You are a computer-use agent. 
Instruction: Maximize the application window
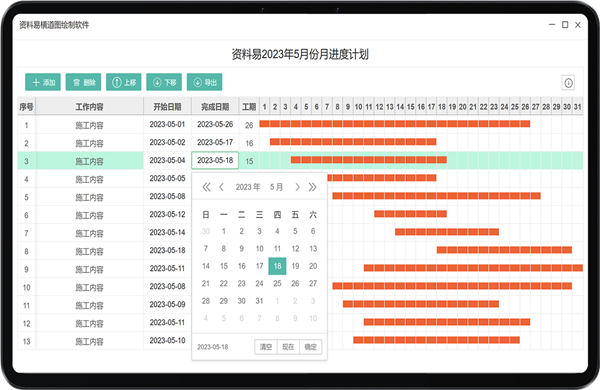click(x=565, y=25)
